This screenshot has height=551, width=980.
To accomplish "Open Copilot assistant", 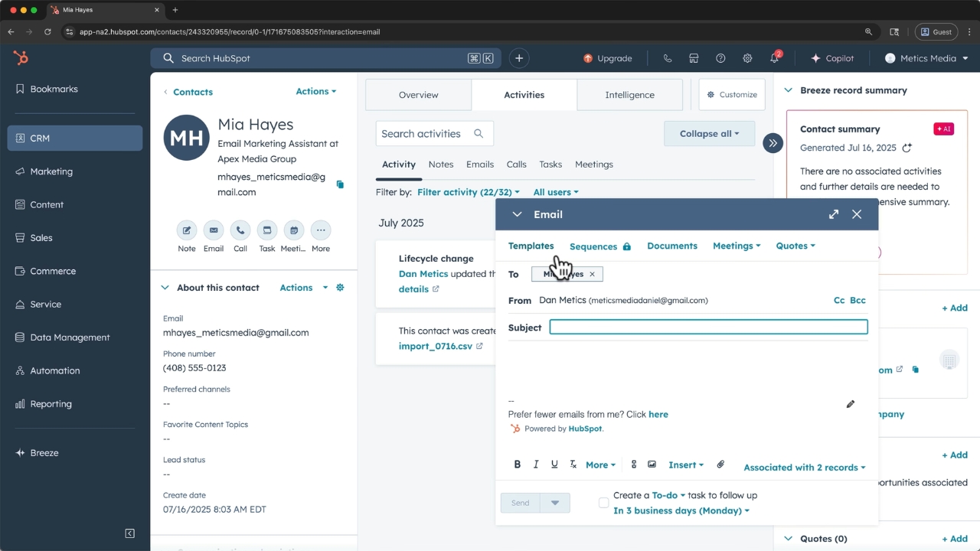I will 832,58.
